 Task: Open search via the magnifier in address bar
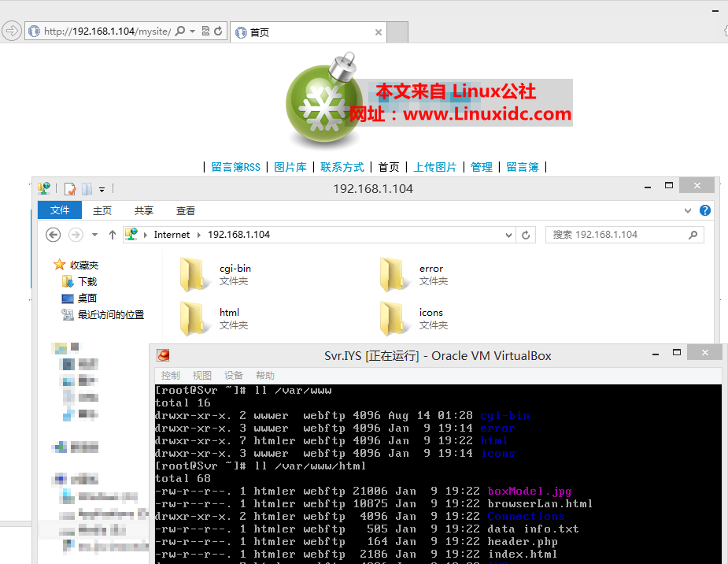(180, 31)
